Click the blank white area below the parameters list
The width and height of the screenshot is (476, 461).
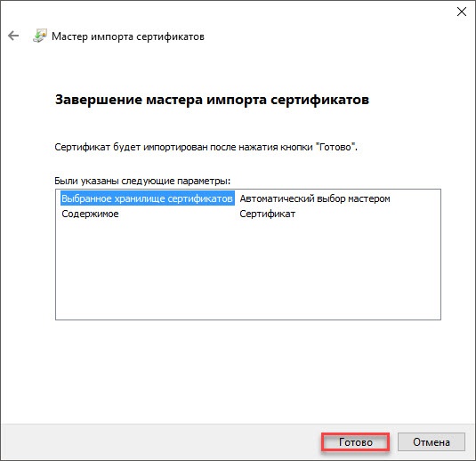point(247,370)
